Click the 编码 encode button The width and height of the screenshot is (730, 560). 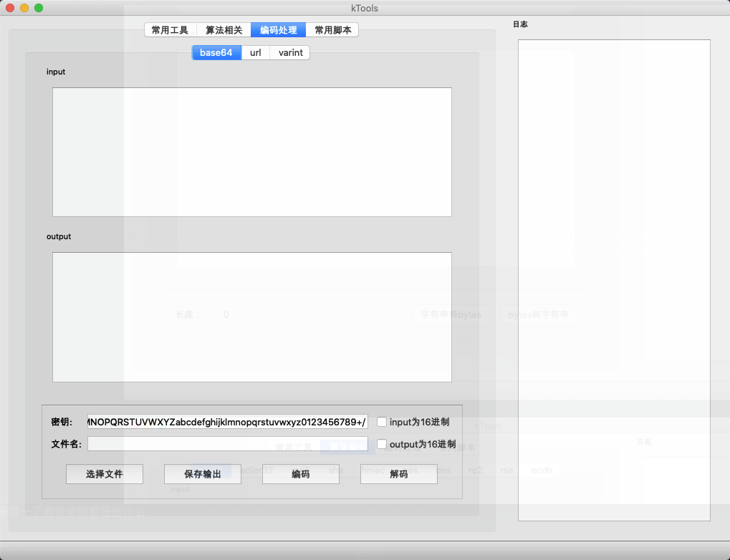(301, 474)
